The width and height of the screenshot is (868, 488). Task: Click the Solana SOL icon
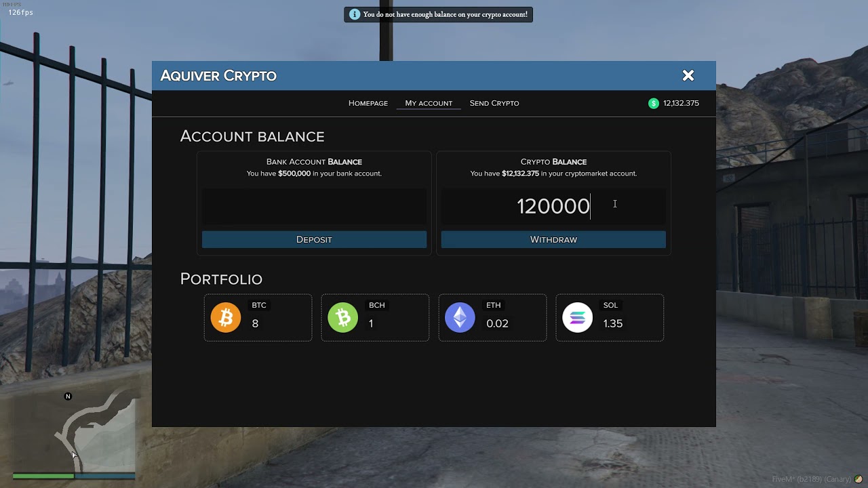point(578,317)
